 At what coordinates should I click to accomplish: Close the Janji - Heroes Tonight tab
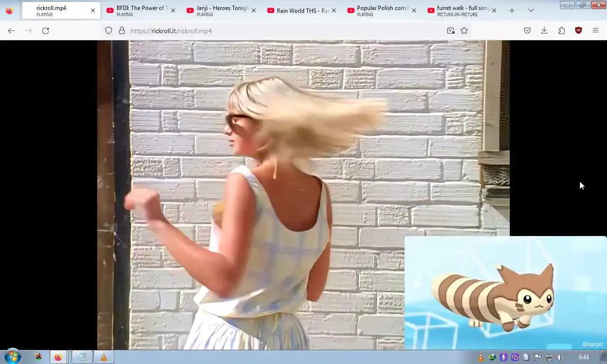253,10
